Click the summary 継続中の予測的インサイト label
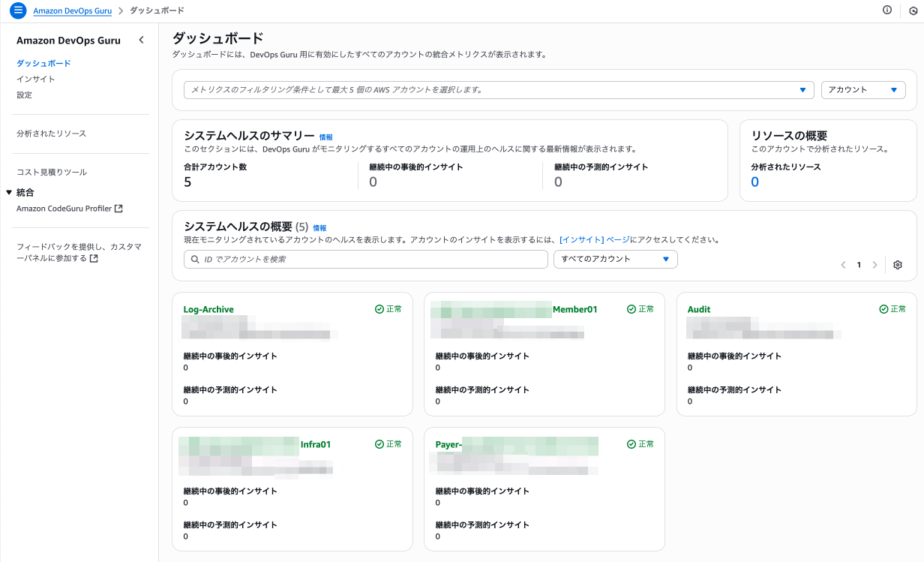This screenshot has width=924, height=562. [601, 167]
